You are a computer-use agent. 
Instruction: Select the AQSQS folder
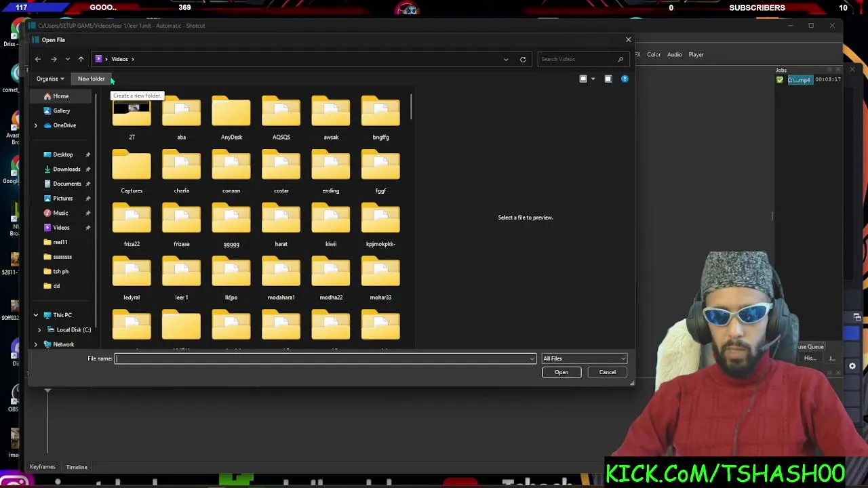click(x=281, y=119)
